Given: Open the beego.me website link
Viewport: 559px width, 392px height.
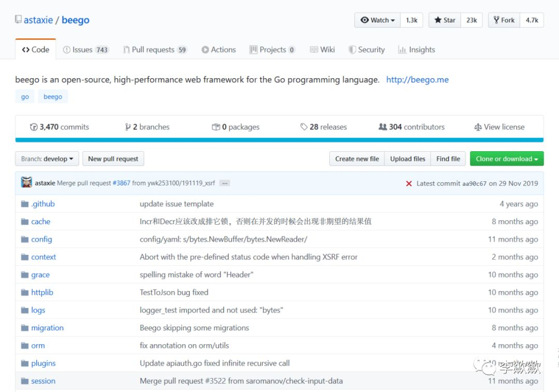Looking at the screenshot, I should 417,80.
